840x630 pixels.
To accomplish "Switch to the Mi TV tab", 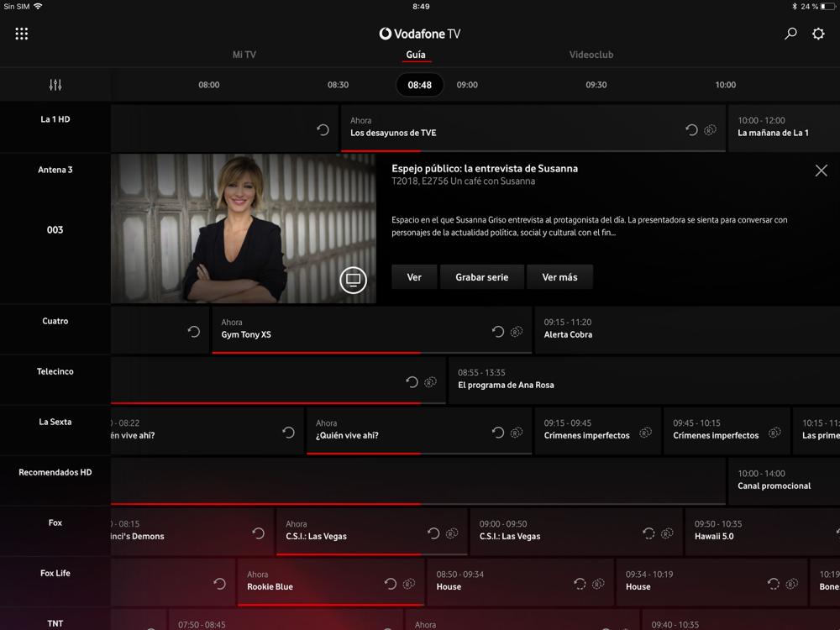I will (244, 55).
